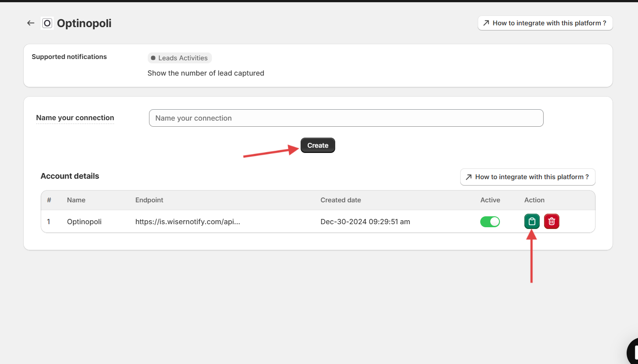Toggle the Active switch for Optinopoli

[490, 222]
